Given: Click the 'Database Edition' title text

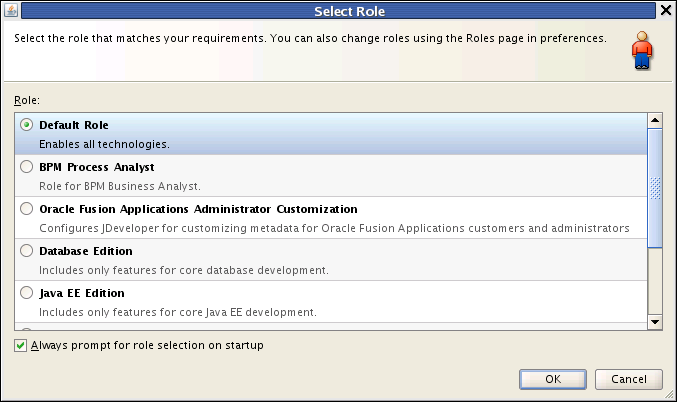Looking at the screenshot, I should click(86, 251).
